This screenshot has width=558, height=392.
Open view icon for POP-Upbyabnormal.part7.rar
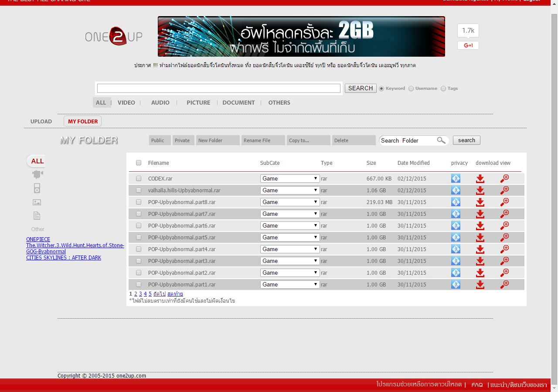(504, 214)
